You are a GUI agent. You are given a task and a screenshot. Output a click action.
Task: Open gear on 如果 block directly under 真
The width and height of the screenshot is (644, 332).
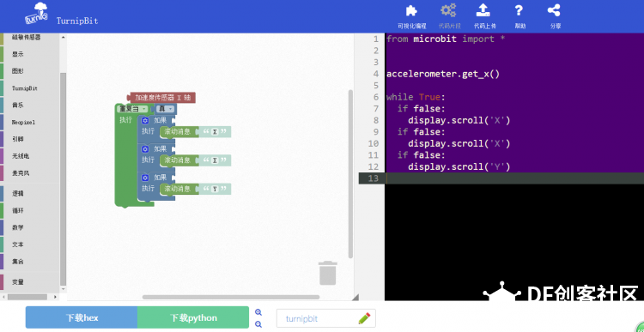pyautogui.click(x=145, y=121)
